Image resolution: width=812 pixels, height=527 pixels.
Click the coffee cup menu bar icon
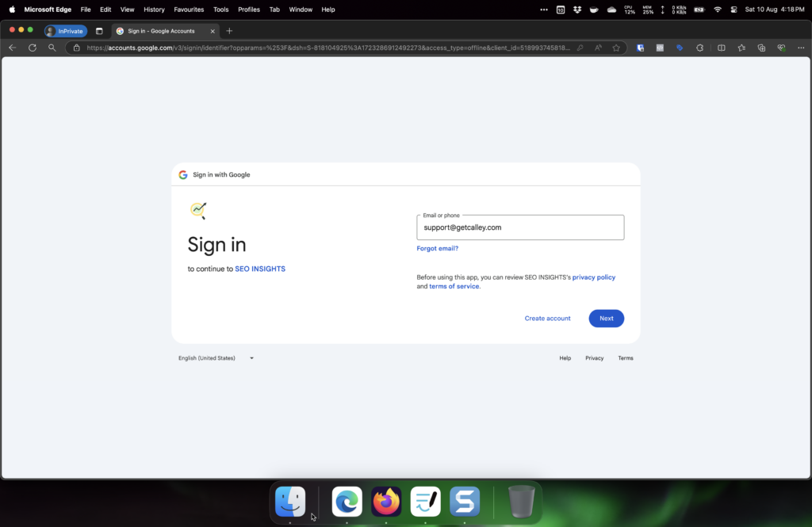pyautogui.click(x=594, y=10)
